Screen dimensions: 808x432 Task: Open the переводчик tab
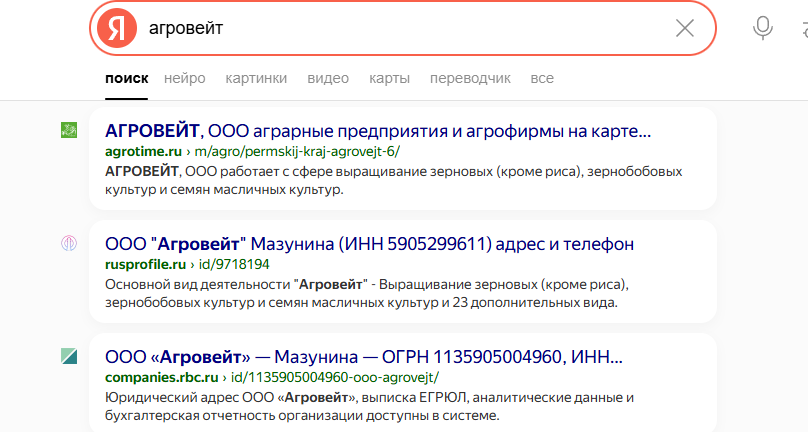pos(470,78)
